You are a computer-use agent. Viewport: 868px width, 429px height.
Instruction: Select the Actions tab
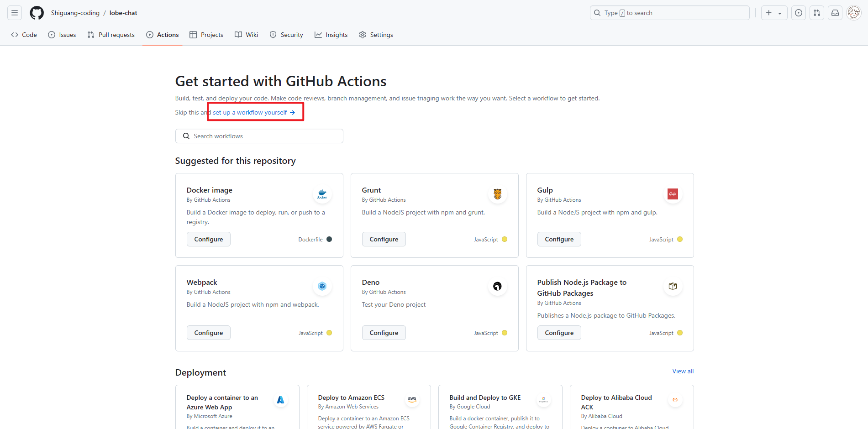(x=163, y=35)
